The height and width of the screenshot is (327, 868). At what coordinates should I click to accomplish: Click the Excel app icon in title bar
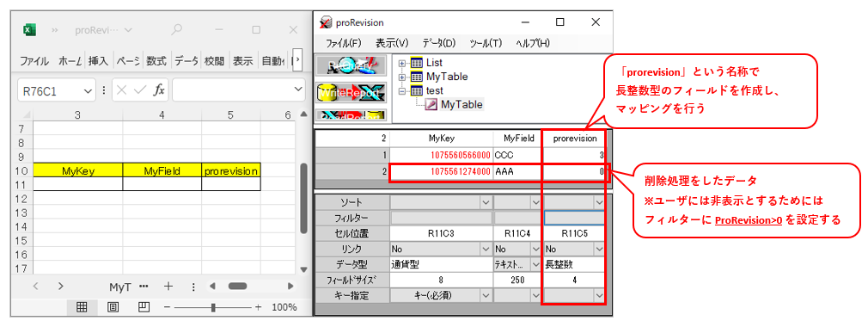point(29,30)
